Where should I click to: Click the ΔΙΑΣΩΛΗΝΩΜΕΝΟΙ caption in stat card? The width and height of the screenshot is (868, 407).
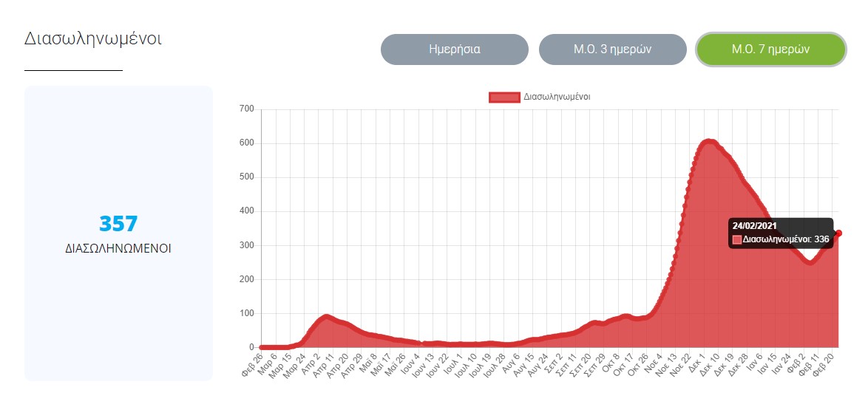(x=118, y=249)
